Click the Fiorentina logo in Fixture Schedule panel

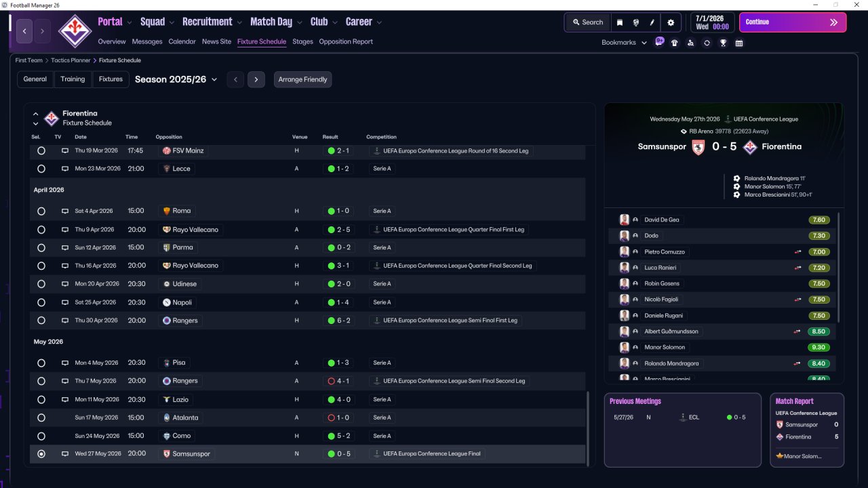(x=52, y=119)
